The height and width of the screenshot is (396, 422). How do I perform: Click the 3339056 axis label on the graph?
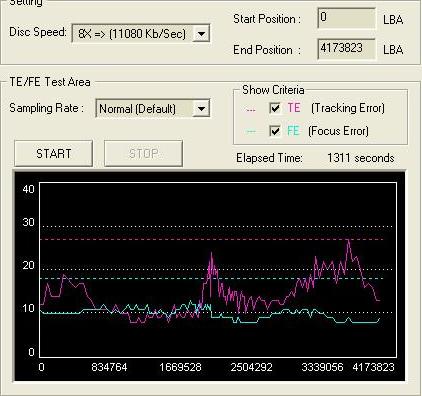[322, 367]
